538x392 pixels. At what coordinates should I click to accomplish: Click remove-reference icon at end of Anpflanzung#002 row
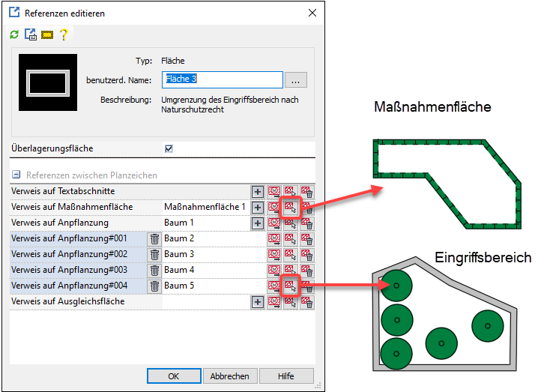[306, 255]
